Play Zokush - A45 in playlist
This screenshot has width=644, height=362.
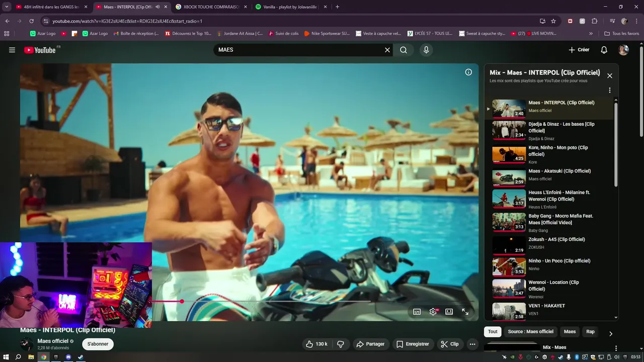549,245
